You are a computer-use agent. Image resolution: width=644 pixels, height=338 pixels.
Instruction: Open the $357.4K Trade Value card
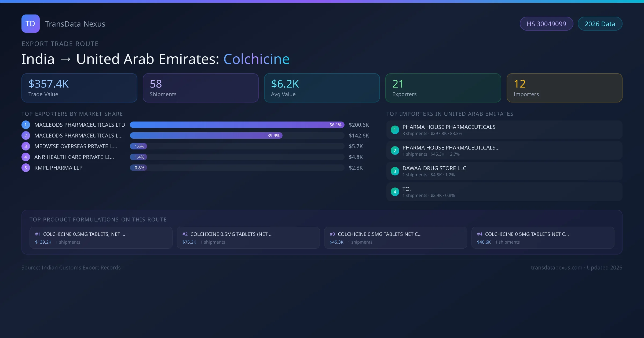(79, 88)
